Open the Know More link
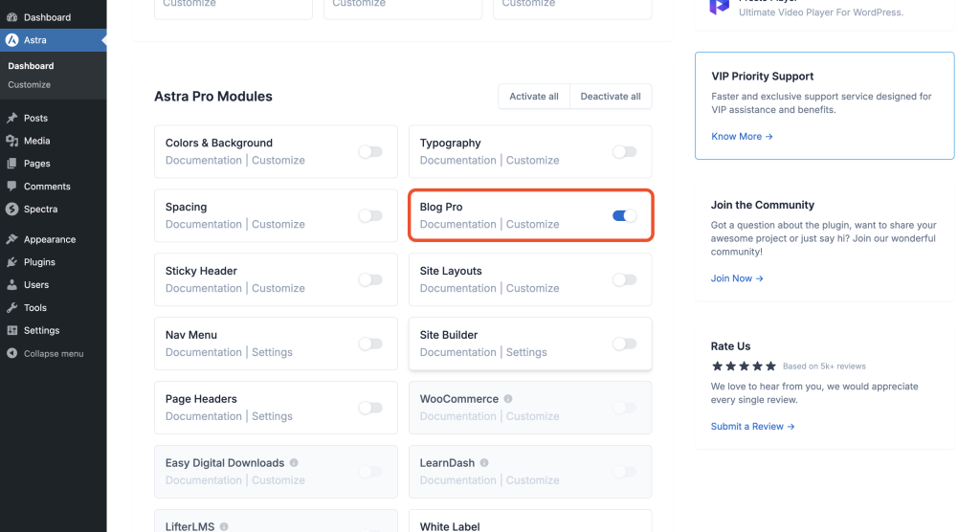Screen dimensions: 980x532 point(742,136)
